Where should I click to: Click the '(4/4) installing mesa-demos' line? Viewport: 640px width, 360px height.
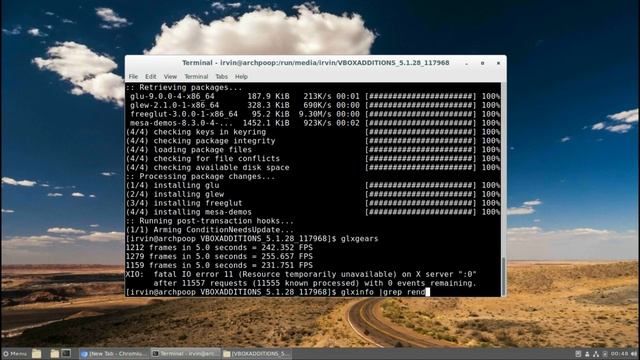(313, 212)
